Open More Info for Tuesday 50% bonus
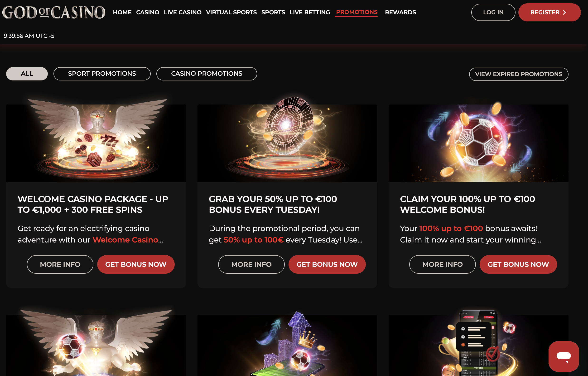Image resolution: width=588 pixels, height=376 pixels. coord(251,264)
